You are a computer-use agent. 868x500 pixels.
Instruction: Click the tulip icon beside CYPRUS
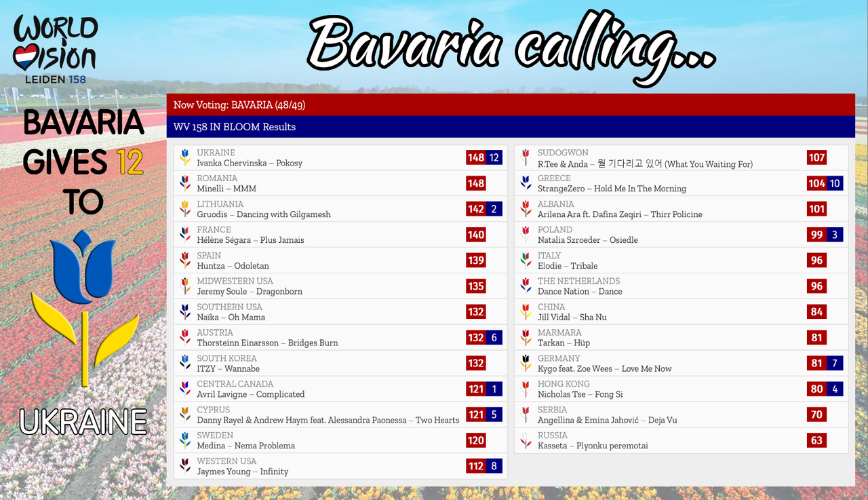[184, 415]
